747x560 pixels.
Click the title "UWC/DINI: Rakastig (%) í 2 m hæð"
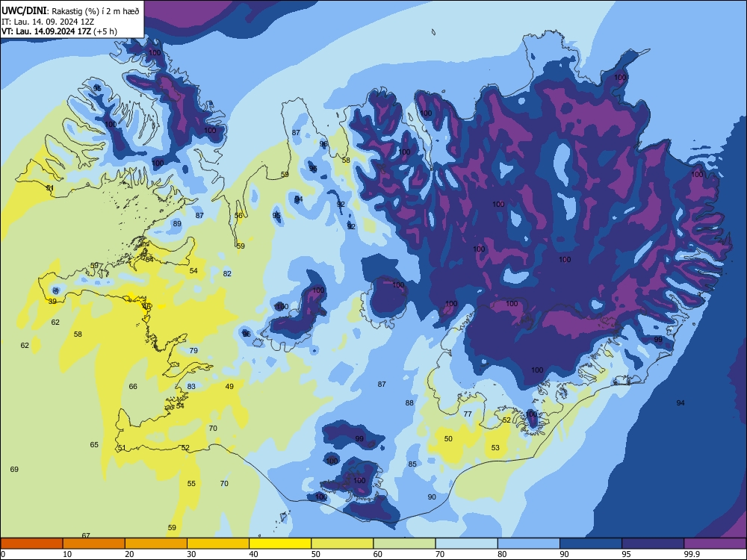point(70,11)
